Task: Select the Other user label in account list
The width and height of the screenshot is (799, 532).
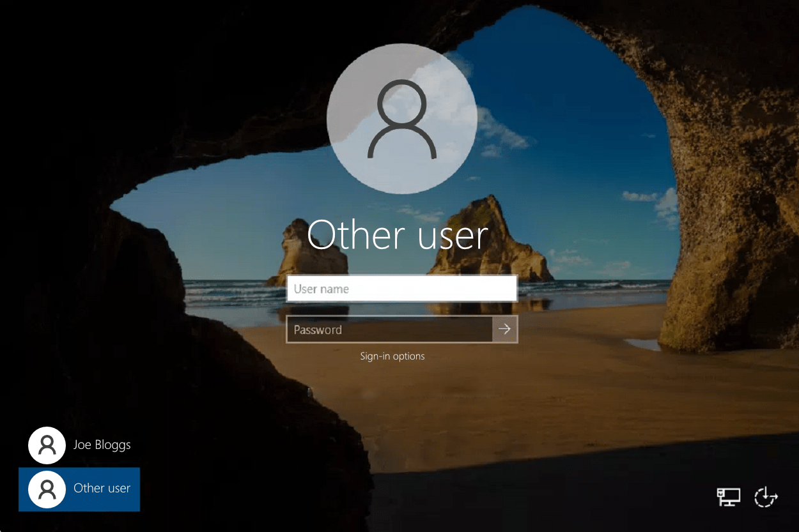Action: coord(102,488)
